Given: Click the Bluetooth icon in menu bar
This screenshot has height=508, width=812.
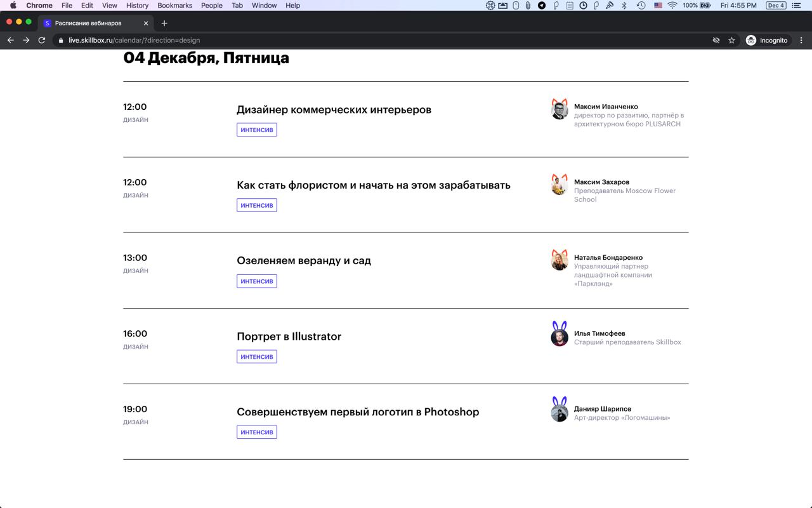Looking at the screenshot, I should point(624,5).
